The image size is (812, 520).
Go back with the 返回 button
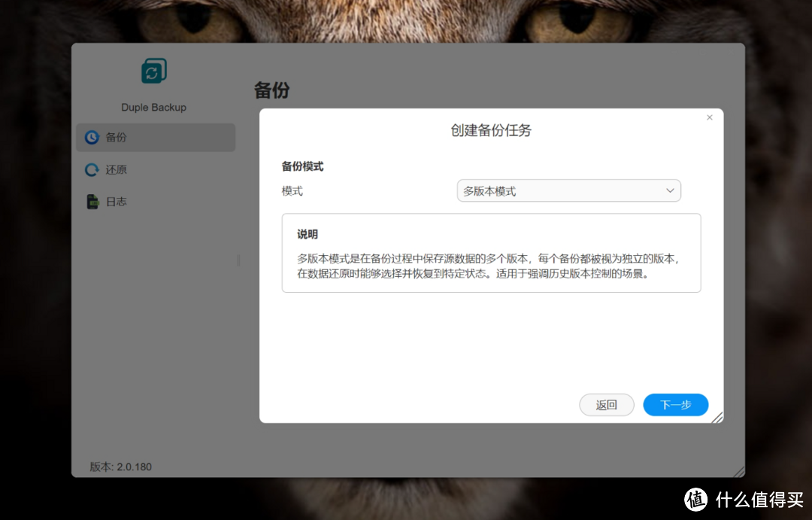[x=606, y=405]
